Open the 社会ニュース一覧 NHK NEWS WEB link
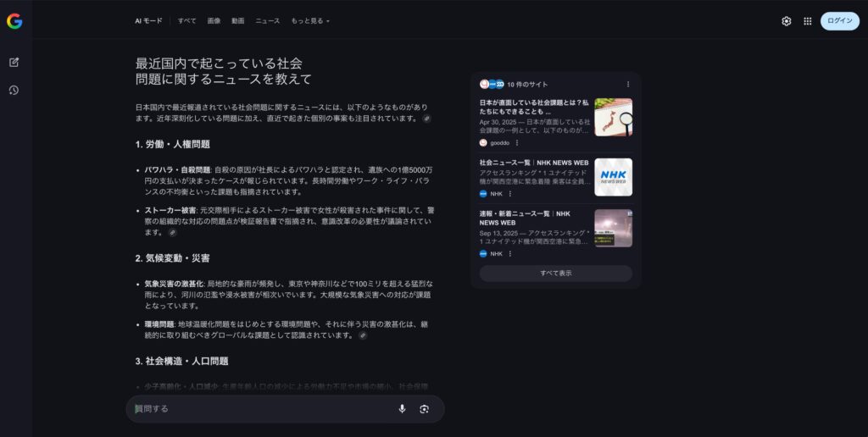This screenshot has height=437, width=868. point(533,163)
